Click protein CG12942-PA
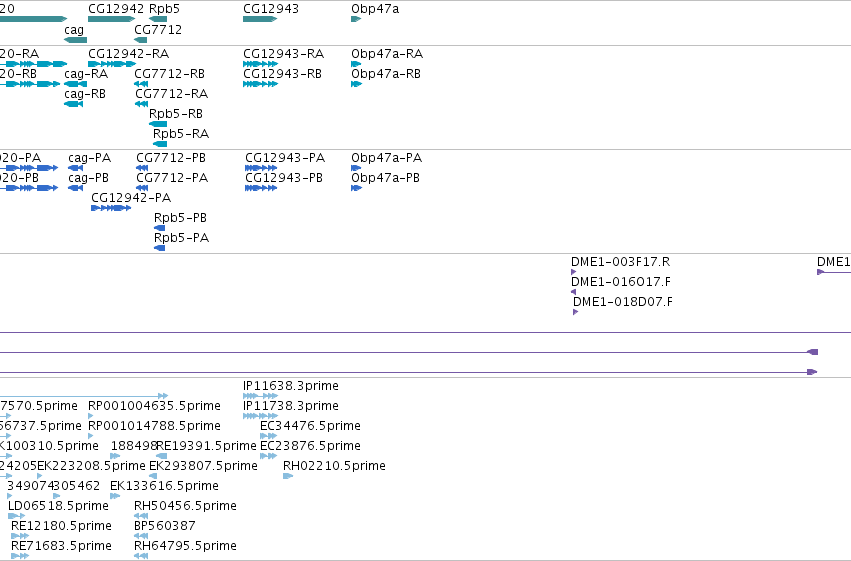 click(131, 198)
